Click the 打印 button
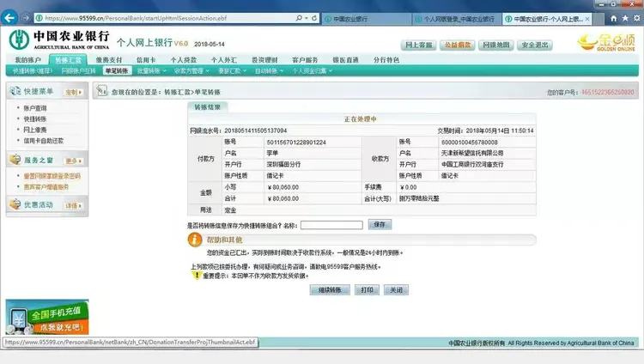Viewport: 644px width, 364px height. (x=367, y=290)
